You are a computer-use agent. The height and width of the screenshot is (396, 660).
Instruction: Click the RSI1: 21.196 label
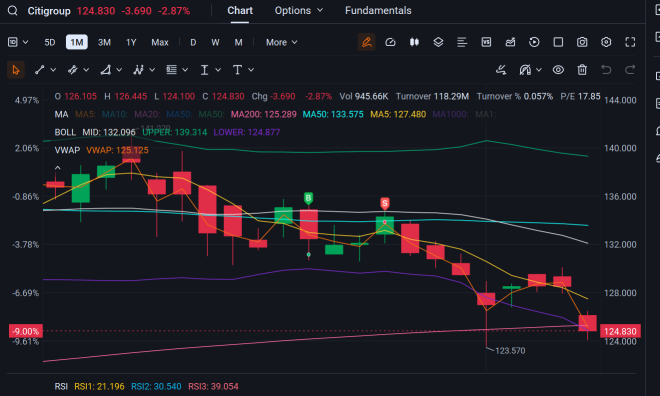tap(99, 386)
